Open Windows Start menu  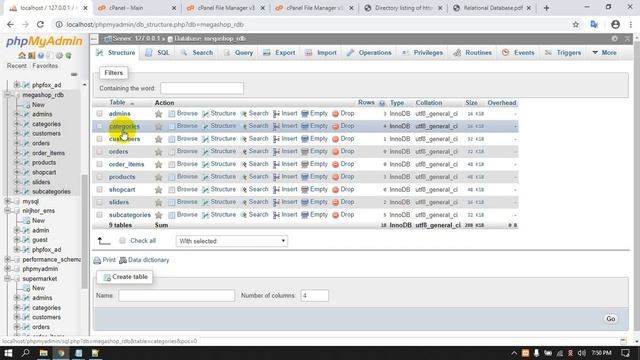8,353
